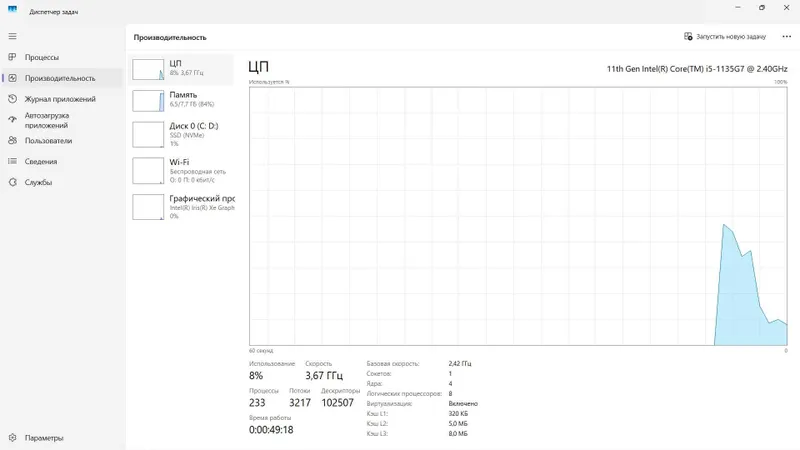Click the large ЦП graph heading
This screenshot has width=800, height=450.
pyautogui.click(x=259, y=67)
